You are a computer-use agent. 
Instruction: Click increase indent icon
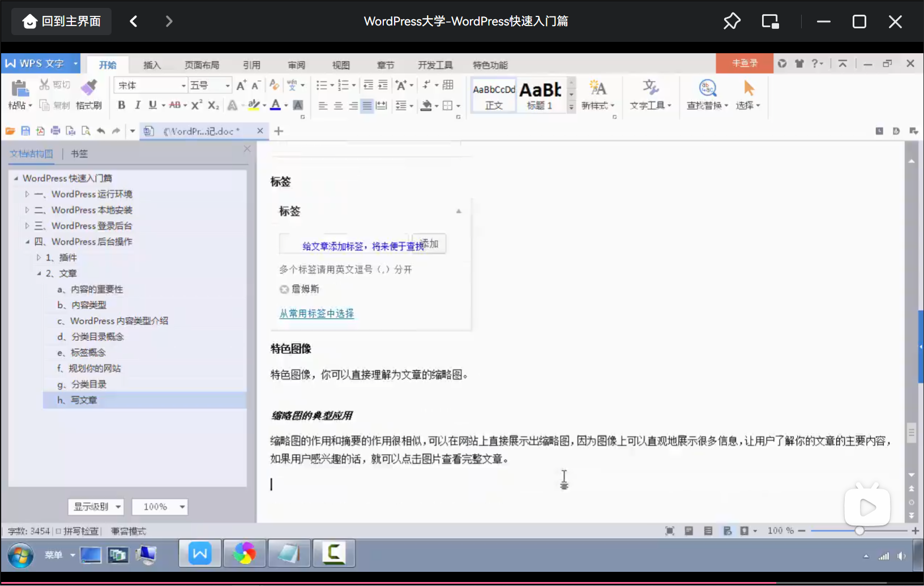[383, 85]
